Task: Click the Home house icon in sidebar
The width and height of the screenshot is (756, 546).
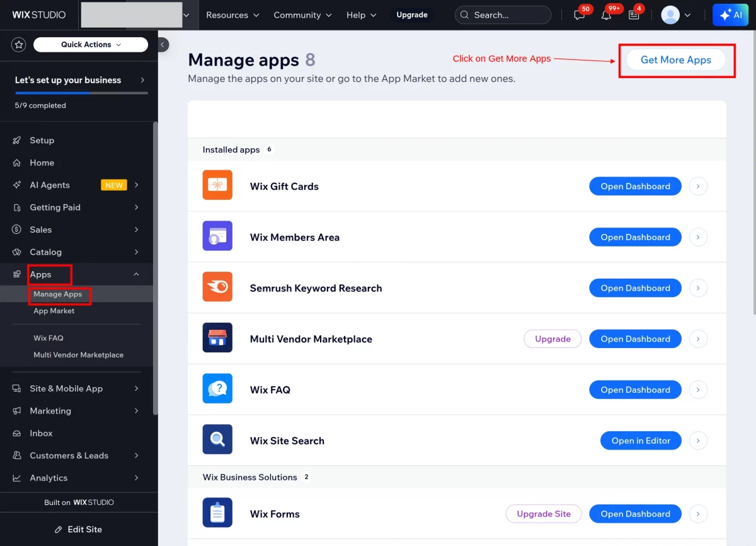Action: 17,163
